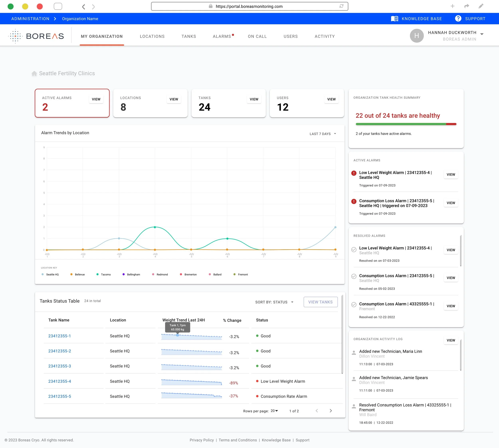Toggle Seattle HQ series in location key
This screenshot has height=448, width=499.
click(50, 275)
